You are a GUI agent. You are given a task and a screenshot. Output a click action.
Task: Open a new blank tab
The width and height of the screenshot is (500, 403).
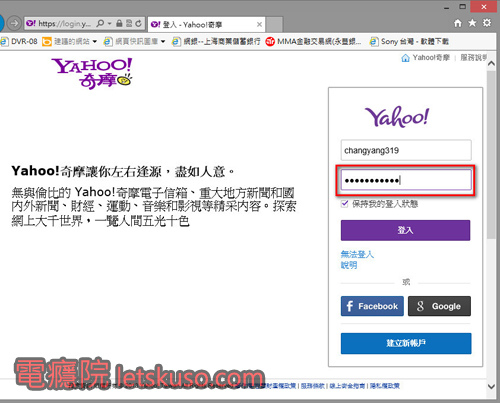[275, 25]
